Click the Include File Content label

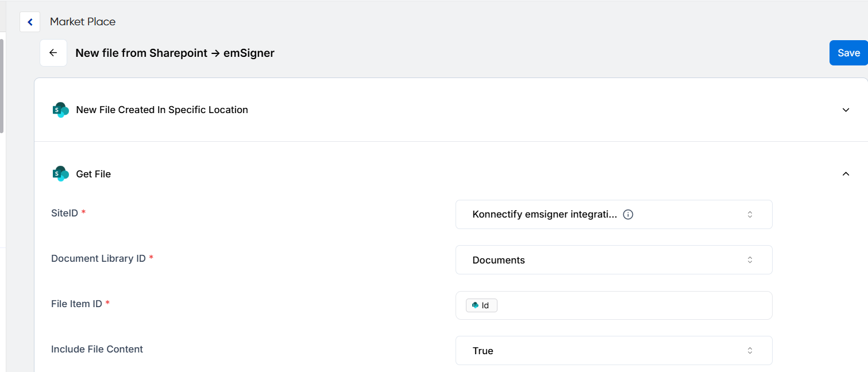pyautogui.click(x=97, y=349)
